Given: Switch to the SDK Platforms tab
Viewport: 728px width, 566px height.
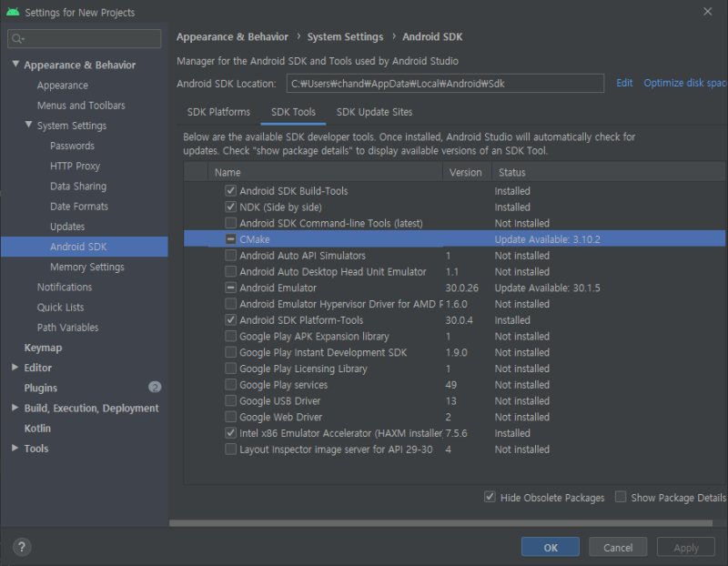Looking at the screenshot, I should [218, 112].
